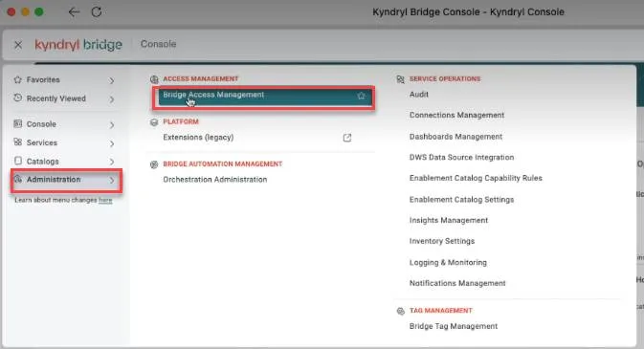
Task: Open Orchestration Administration
Action: coord(214,180)
